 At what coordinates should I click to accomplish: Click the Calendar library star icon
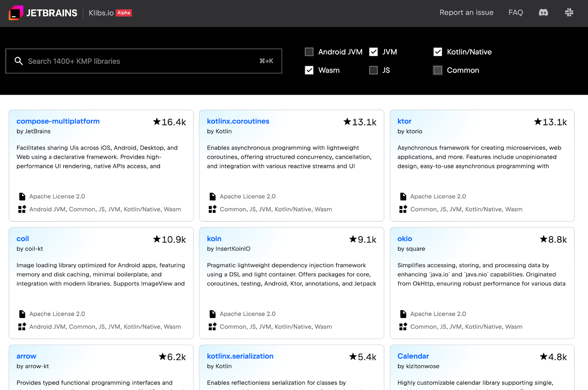544,357
